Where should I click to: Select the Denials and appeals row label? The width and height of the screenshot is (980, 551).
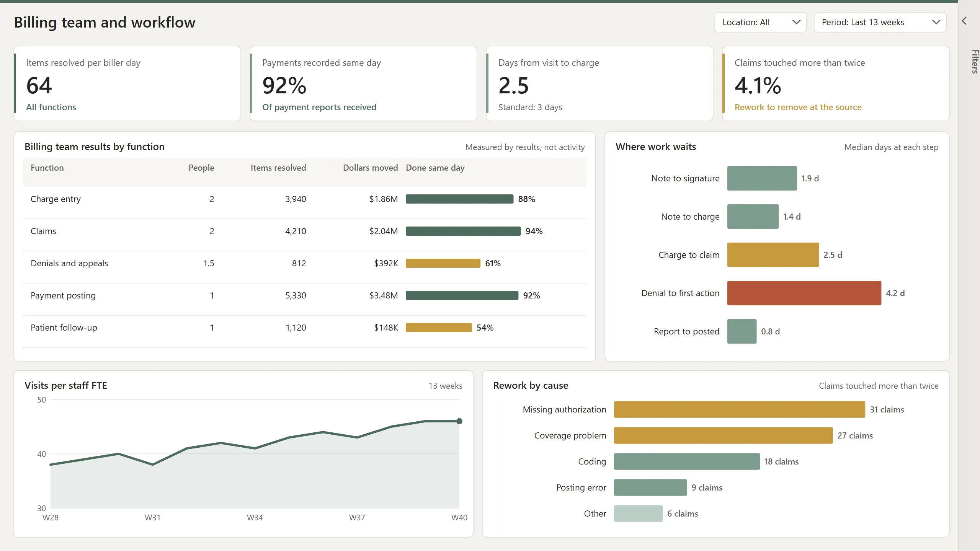(x=69, y=263)
